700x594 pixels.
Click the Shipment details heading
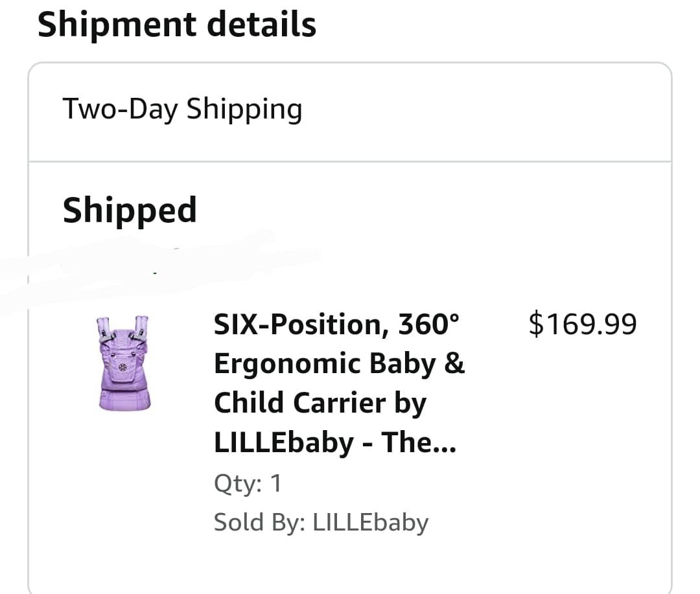coord(177,25)
